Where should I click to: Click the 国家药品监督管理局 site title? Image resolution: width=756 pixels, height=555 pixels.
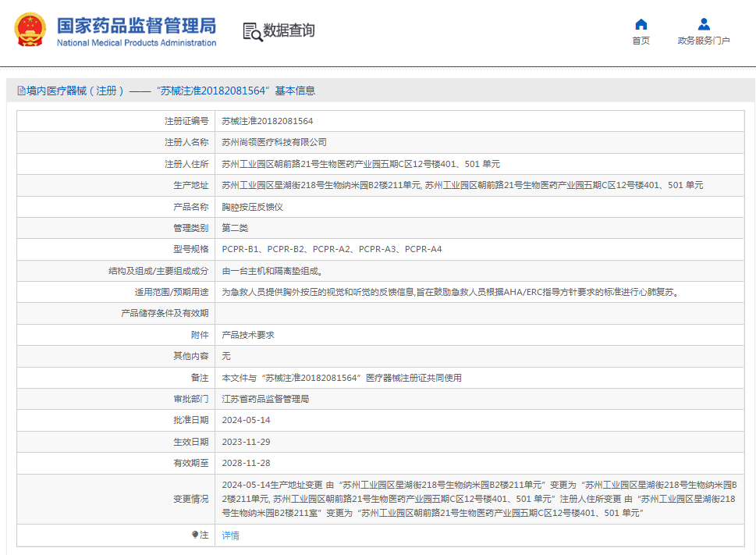coord(137,24)
